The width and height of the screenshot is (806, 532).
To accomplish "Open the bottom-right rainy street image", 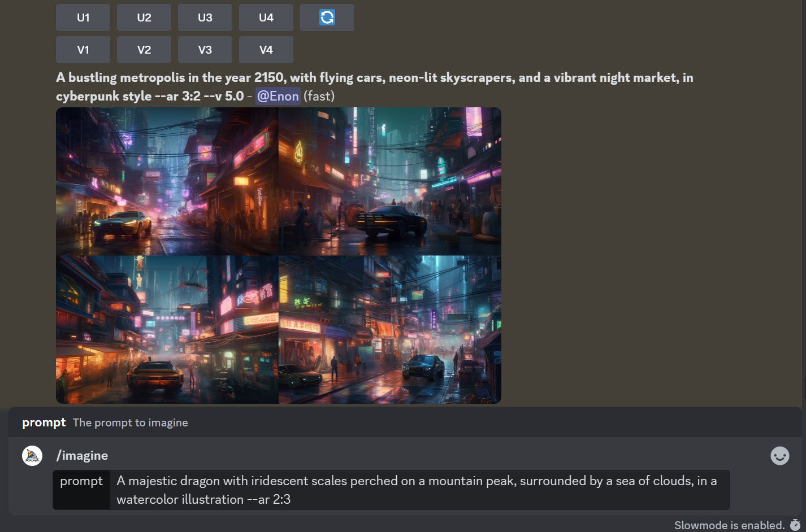I will click(x=390, y=329).
